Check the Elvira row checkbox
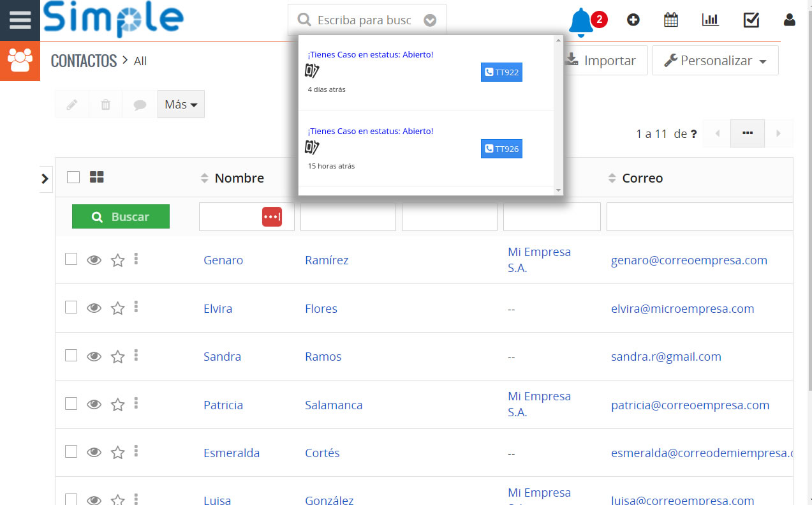 (71, 307)
